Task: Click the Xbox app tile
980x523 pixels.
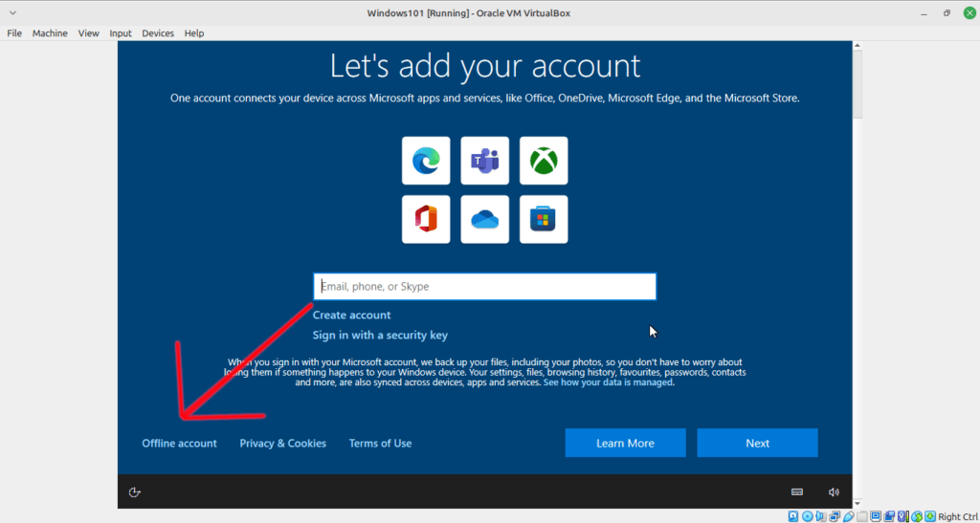Action: tap(544, 161)
